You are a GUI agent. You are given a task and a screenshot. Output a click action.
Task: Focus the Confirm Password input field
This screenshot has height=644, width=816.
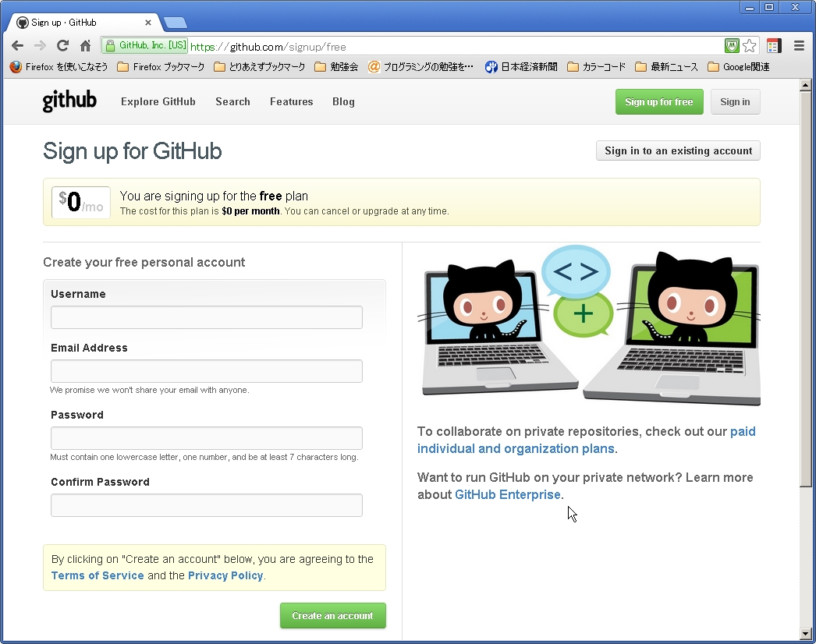[207, 505]
